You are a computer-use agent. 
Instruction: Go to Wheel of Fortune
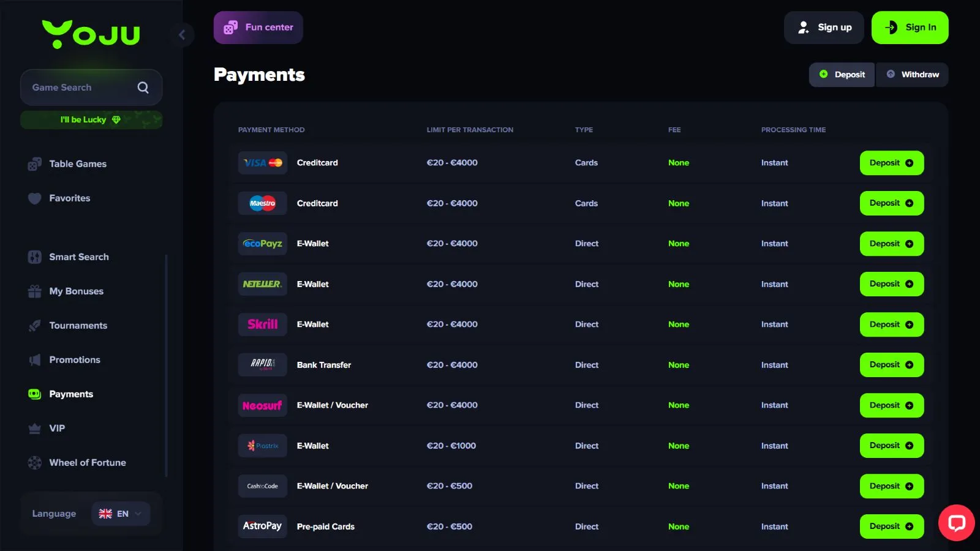[x=87, y=463]
